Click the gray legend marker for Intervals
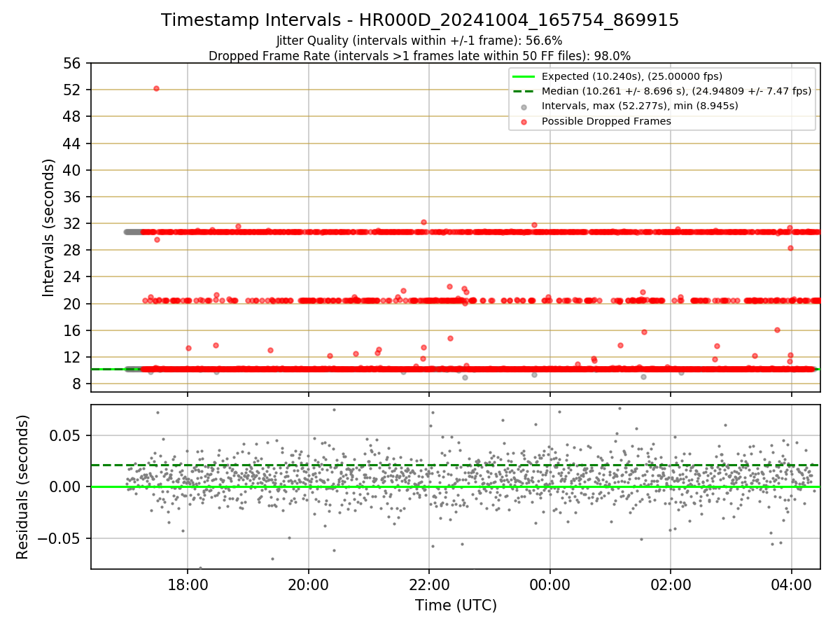Viewport: 840px width, 630px height. tap(524, 106)
